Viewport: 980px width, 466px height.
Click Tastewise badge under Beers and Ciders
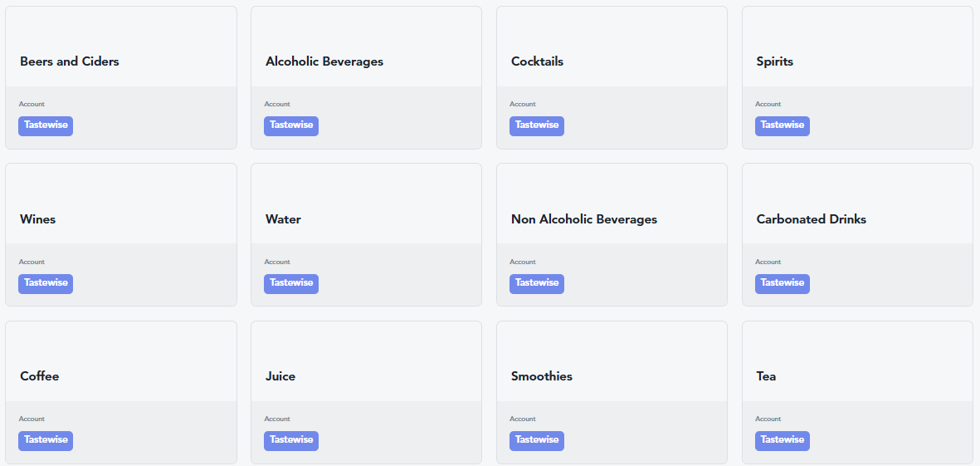[x=46, y=125]
